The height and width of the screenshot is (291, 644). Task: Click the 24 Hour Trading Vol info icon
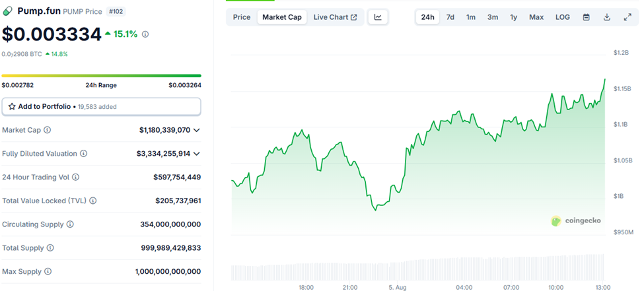(x=75, y=178)
